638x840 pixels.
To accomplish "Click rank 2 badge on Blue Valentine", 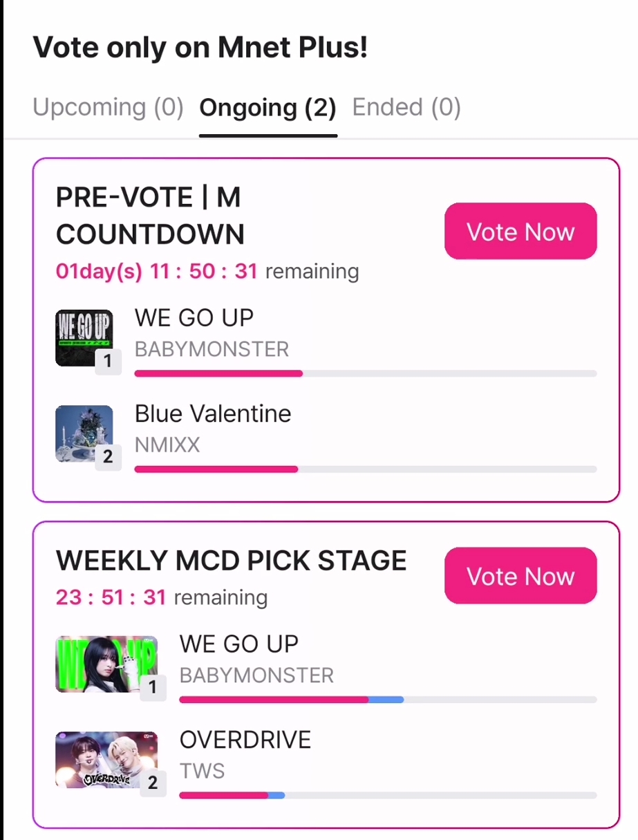I will tap(108, 457).
